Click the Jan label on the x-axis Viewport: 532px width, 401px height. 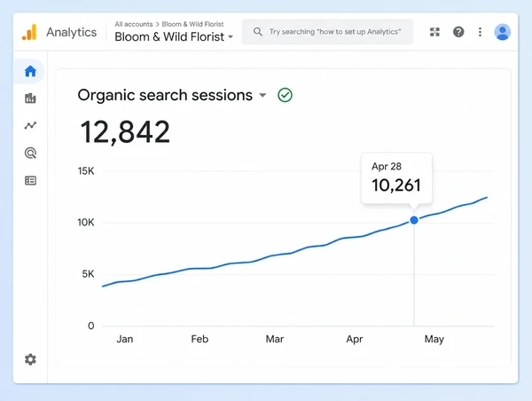pyautogui.click(x=125, y=339)
